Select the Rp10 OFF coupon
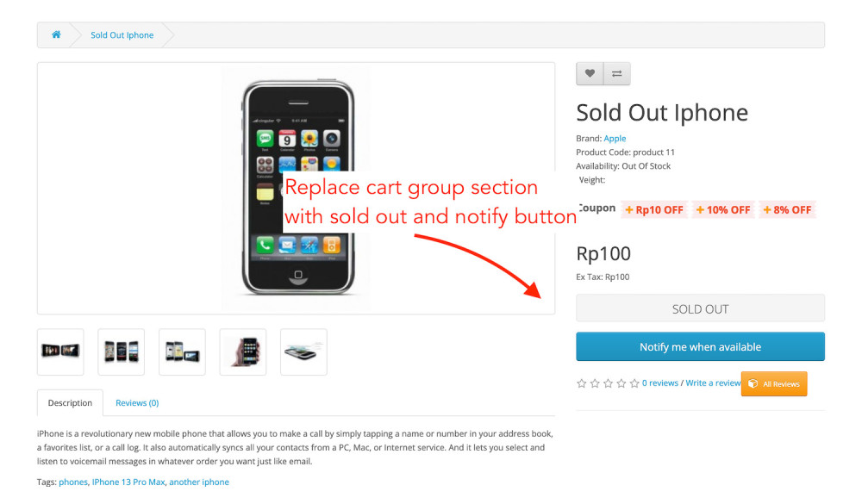This screenshot has width=862, height=504. 654,209
